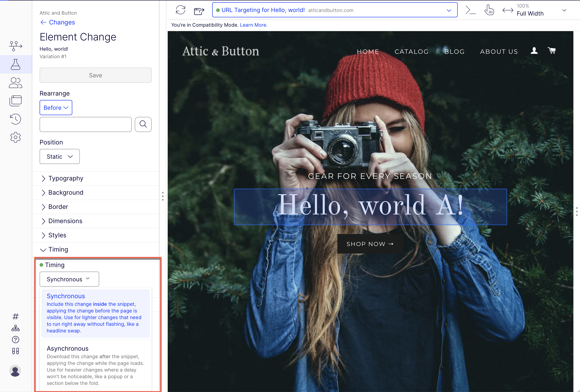
Task: Open settings gear in sidebar
Action: click(16, 137)
